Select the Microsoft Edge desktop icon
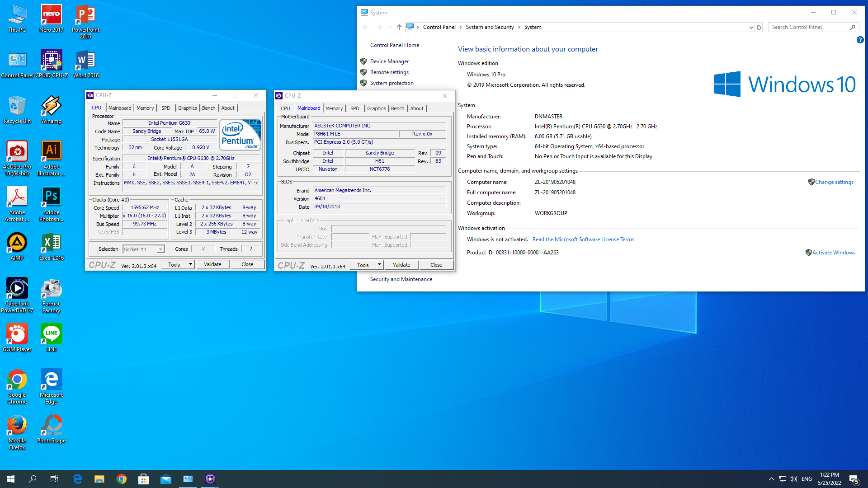 click(x=51, y=387)
